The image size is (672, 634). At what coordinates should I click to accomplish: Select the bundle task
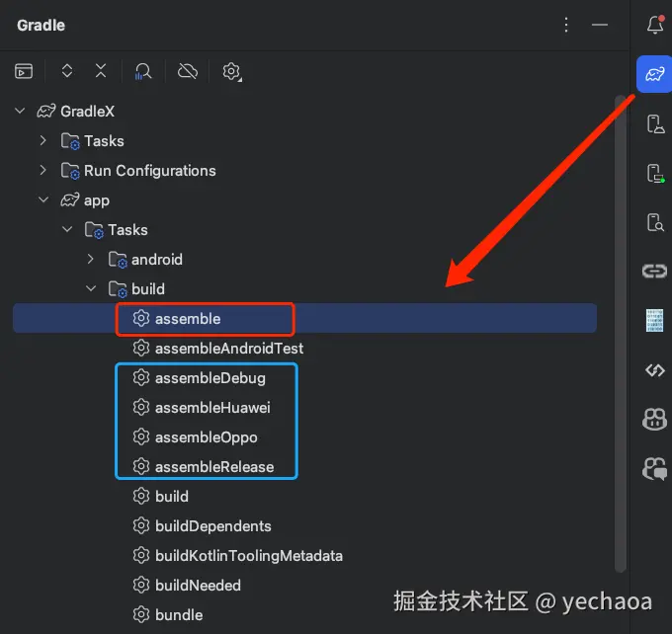(x=179, y=614)
